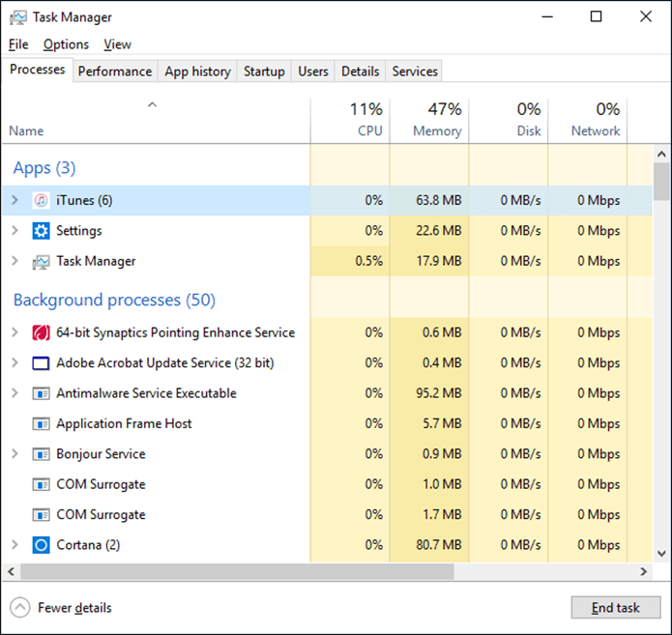The height and width of the screenshot is (635, 672).
Task: Click the icon of the COM Surrogate row using 1.7 MB
Action: click(41, 514)
